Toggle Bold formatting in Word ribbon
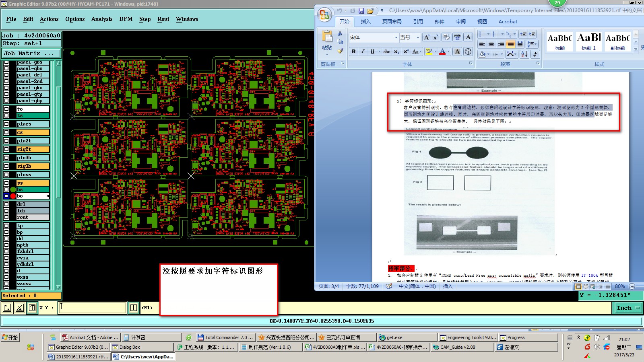Screen dimensions: 644x362 point(353,51)
